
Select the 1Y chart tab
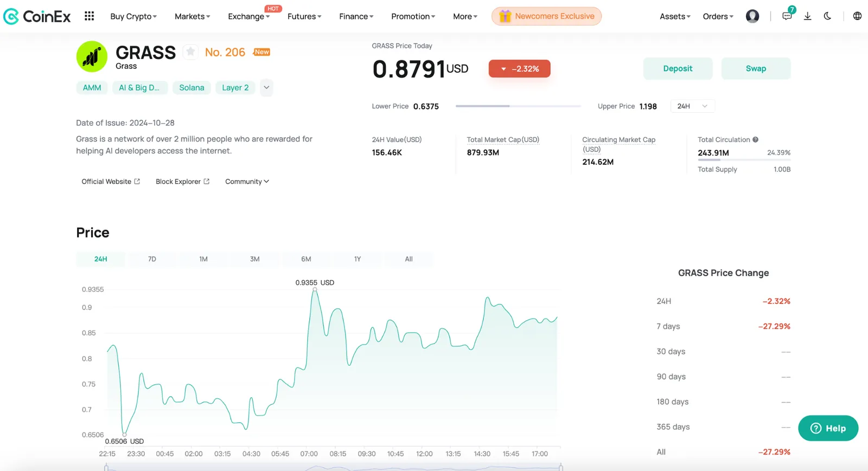coord(358,259)
